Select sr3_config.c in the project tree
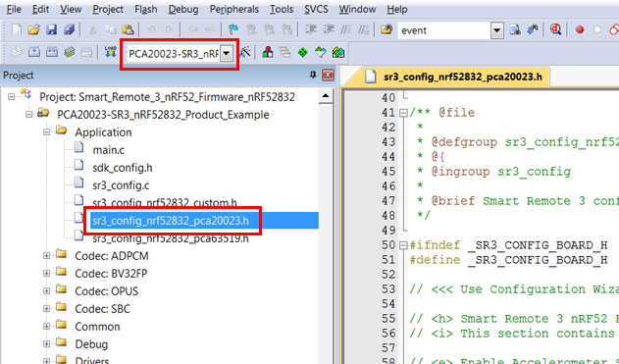The height and width of the screenshot is (364, 619). click(x=121, y=185)
